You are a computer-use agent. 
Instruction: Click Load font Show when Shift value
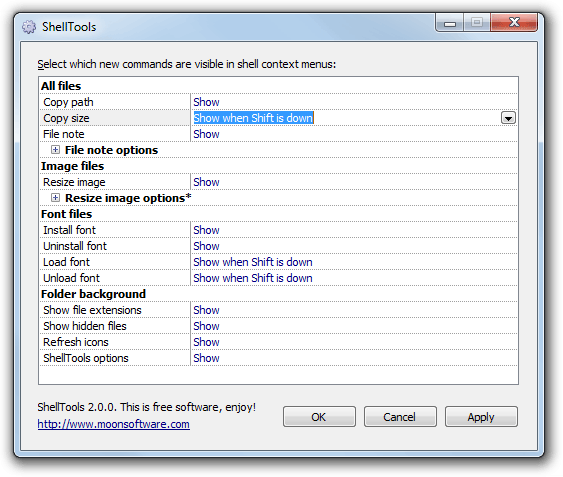click(253, 262)
